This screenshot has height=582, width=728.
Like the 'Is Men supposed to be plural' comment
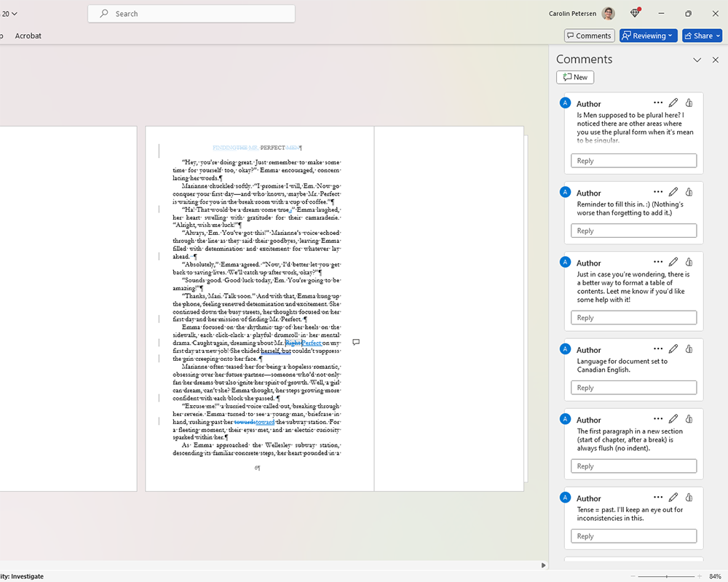click(689, 103)
